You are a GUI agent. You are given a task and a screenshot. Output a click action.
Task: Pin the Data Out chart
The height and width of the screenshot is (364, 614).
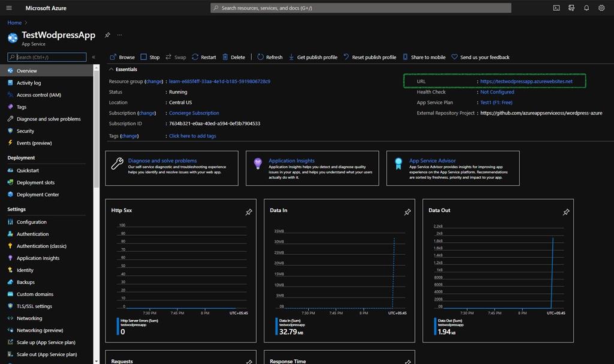point(565,212)
